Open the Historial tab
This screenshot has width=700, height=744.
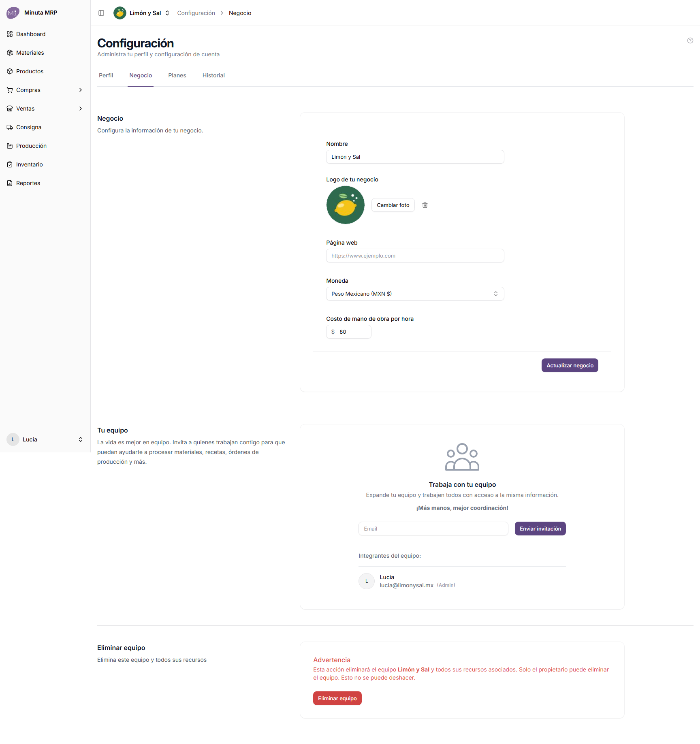pyautogui.click(x=213, y=75)
